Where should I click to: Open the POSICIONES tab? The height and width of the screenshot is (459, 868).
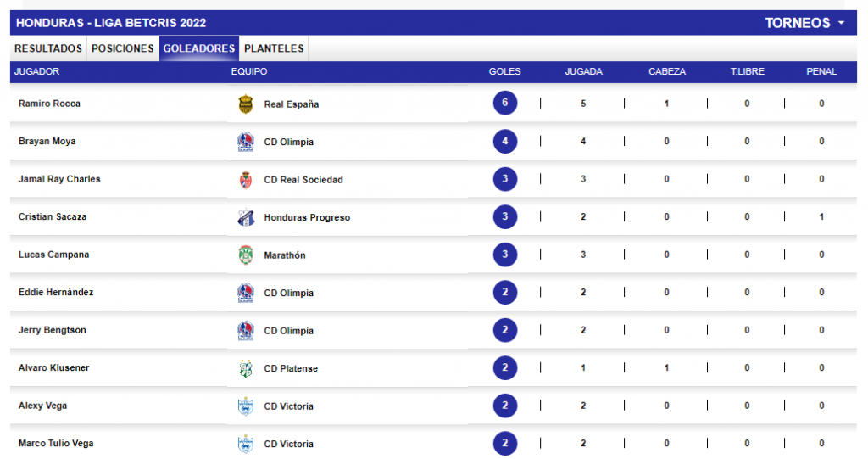(122, 48)
